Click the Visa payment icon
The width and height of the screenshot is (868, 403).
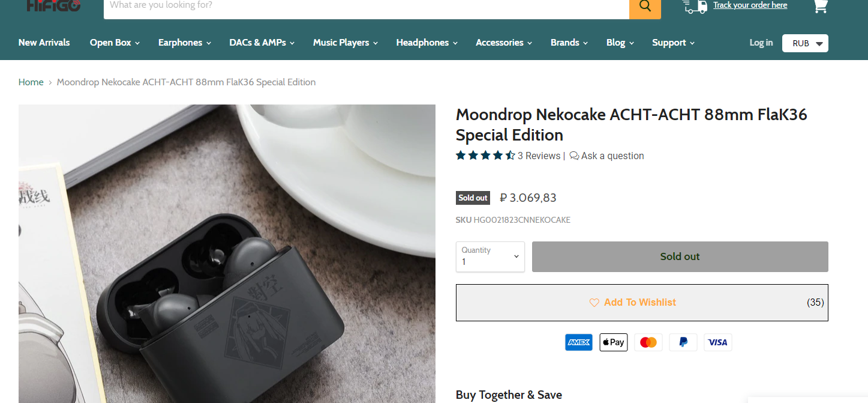[x=717, y=342]
